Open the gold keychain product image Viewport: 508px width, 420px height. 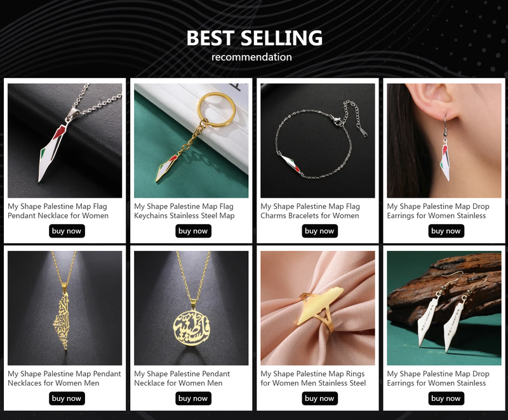tap(191, 140)
